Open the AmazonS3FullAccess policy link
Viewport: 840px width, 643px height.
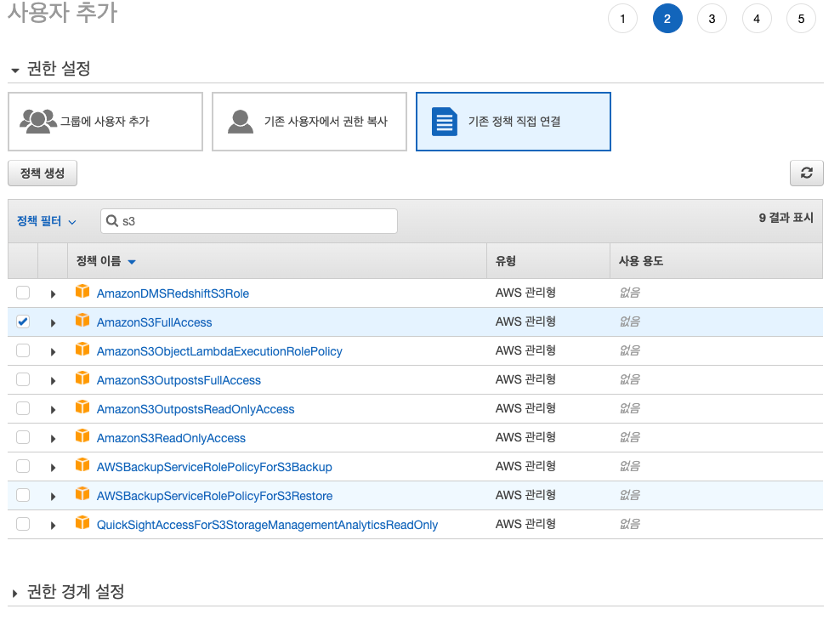(x=154, y=322)
